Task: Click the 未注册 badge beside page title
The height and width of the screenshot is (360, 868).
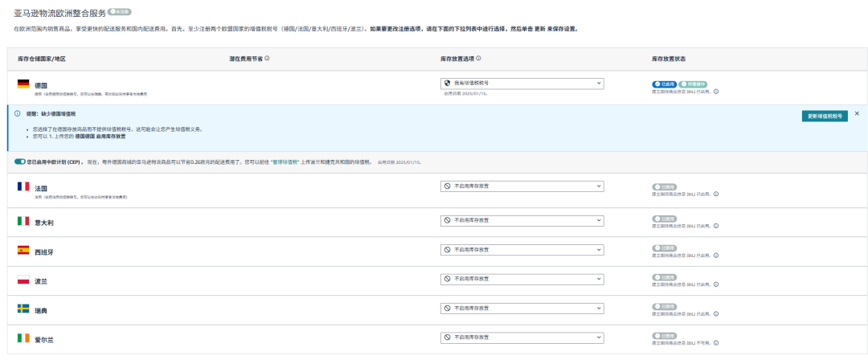Action: tap(120, 11)
